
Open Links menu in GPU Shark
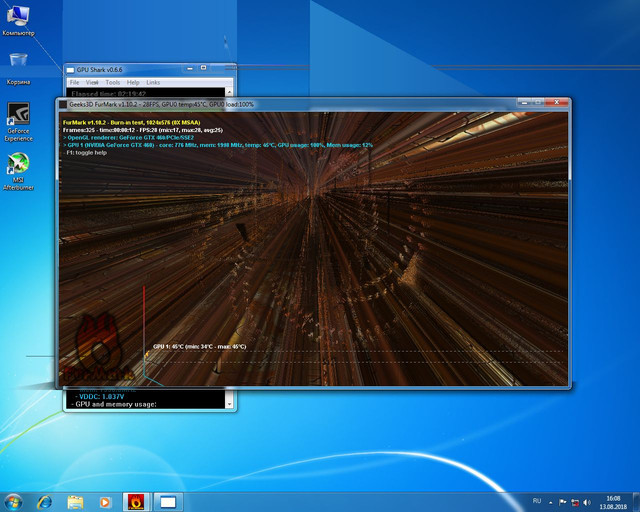click(153, 82)
